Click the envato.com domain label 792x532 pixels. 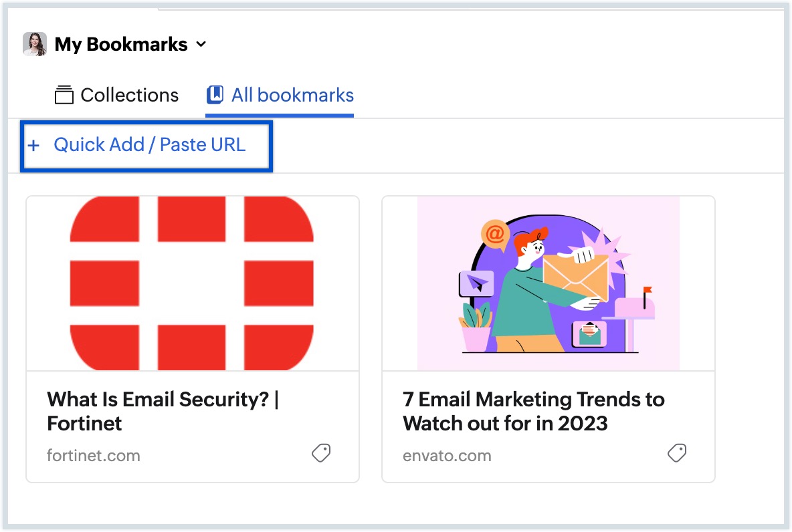pyautogui.click(x=447, y=455)
